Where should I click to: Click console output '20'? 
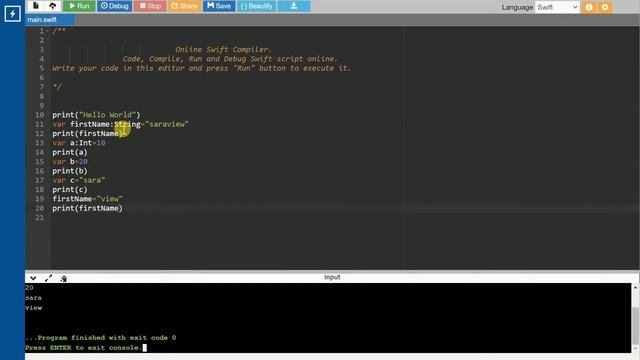point(29,288)
